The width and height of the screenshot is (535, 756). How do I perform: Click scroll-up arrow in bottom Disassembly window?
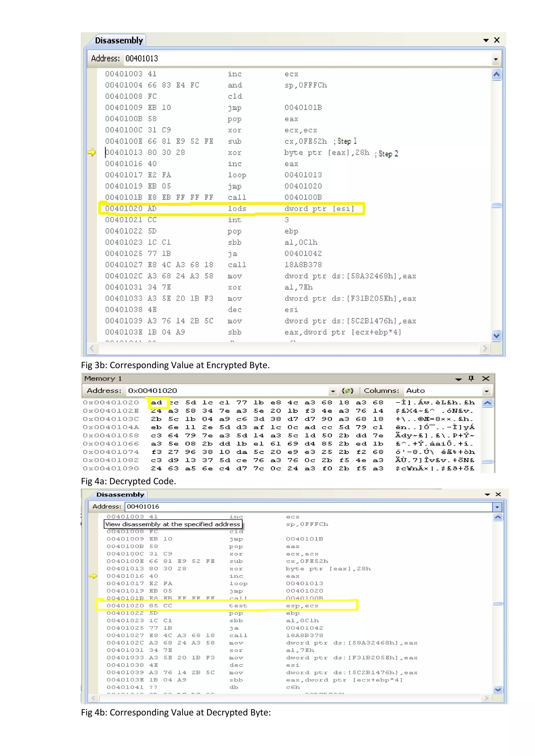(x=498, y=517)
